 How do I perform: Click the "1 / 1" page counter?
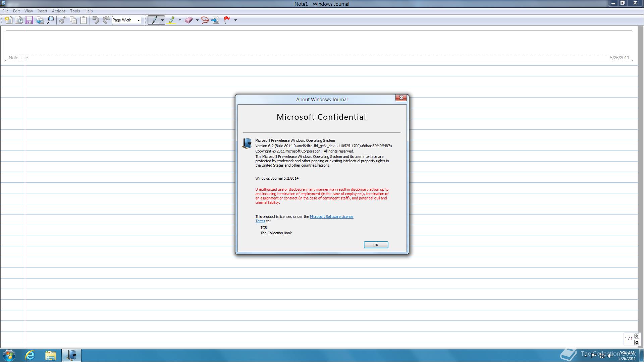629,339
